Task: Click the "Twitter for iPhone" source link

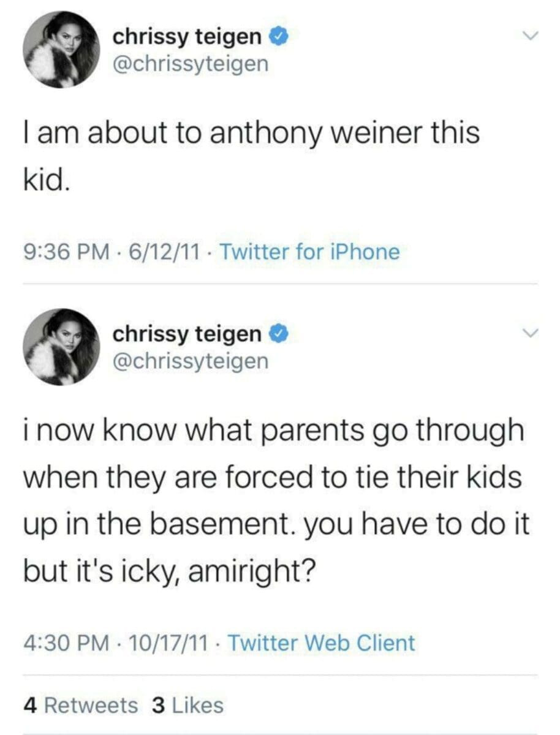Action: (x=309, y=252)
